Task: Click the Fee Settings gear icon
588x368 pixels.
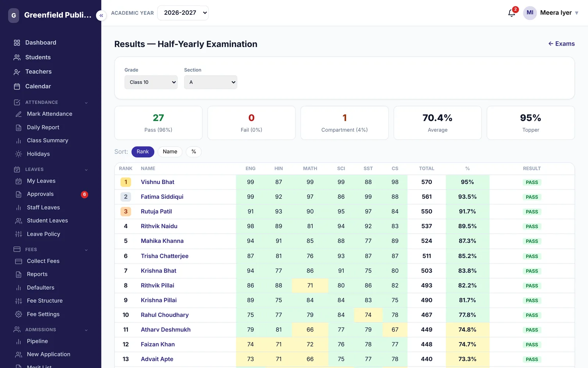Action: pos(18,314)
